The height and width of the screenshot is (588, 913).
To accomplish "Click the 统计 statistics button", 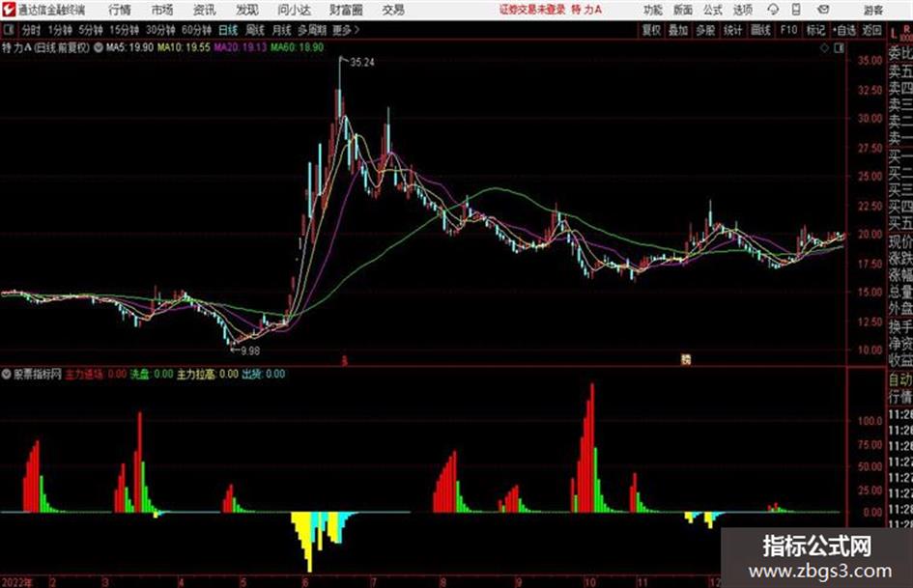I will pos(732,30).
